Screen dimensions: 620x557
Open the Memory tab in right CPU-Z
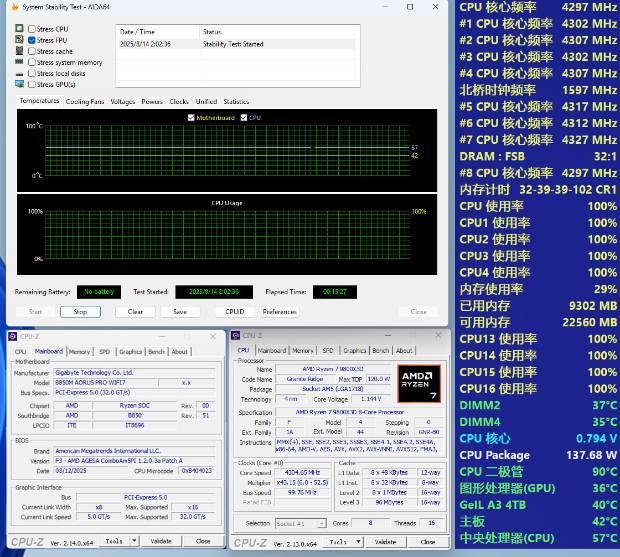(303, 350)
